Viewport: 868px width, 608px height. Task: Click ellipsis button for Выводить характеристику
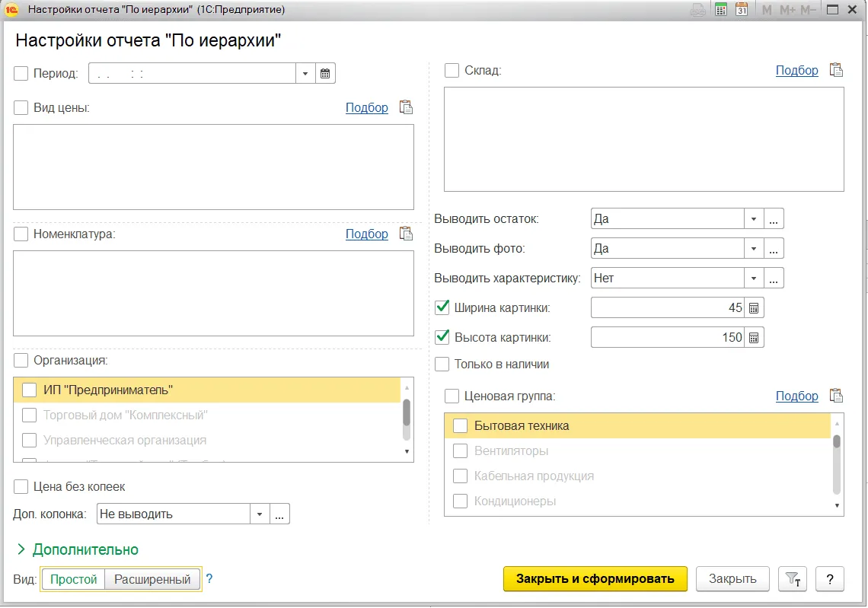(x=774, y=279)
